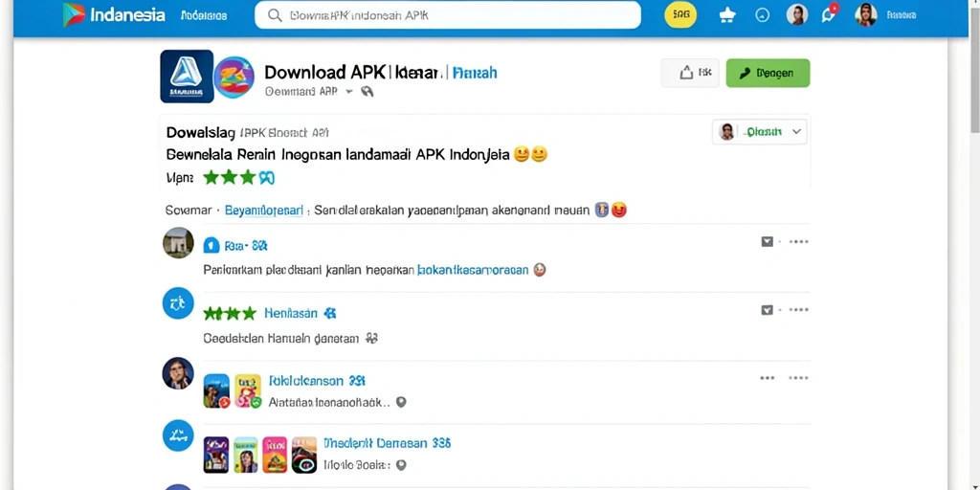The height and width of the screenshot is (490, 980).
Task: Click the pink app thumbnail in fourth comment
Action: (x=275, y=455)
